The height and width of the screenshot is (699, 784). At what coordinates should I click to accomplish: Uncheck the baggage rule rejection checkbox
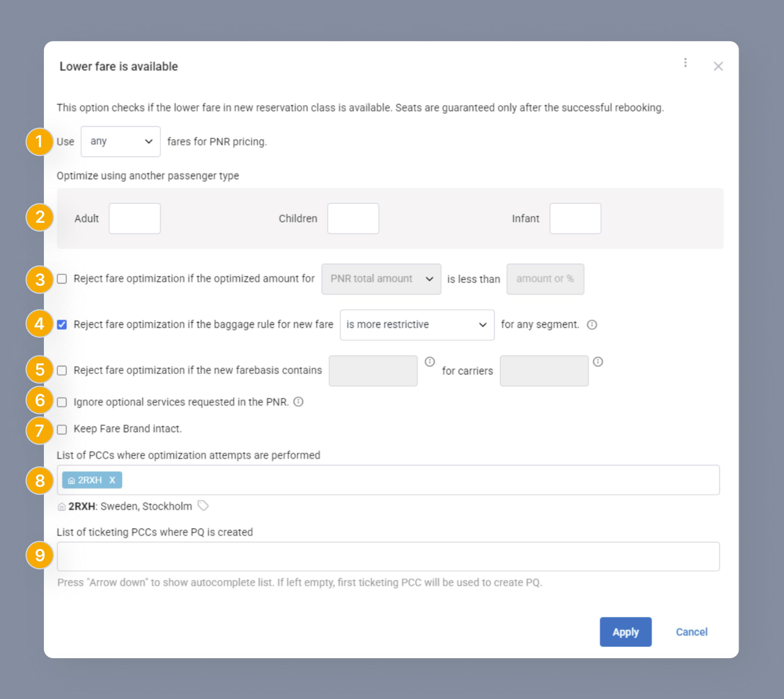[x=62, y=325]
